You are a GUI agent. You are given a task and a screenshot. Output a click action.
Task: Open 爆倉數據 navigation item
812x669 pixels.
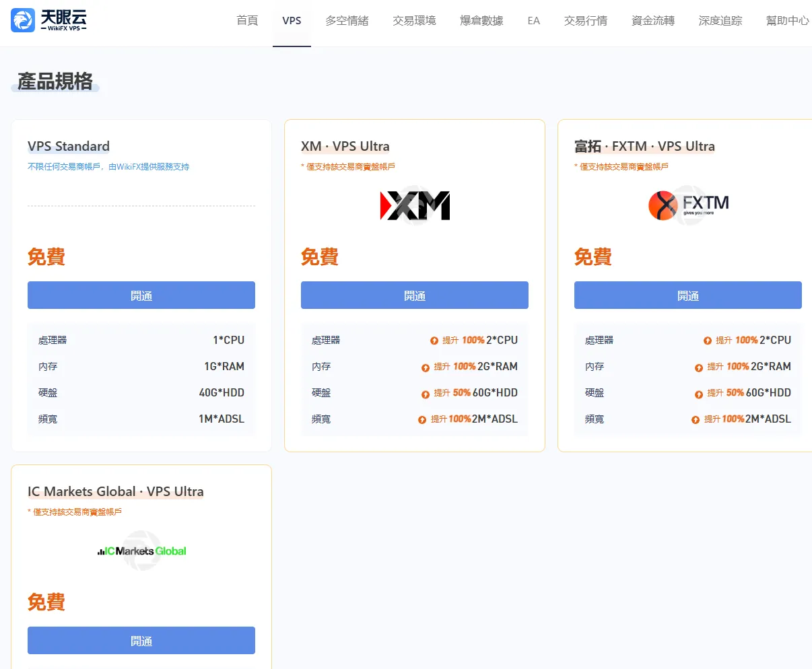point(481,21)
